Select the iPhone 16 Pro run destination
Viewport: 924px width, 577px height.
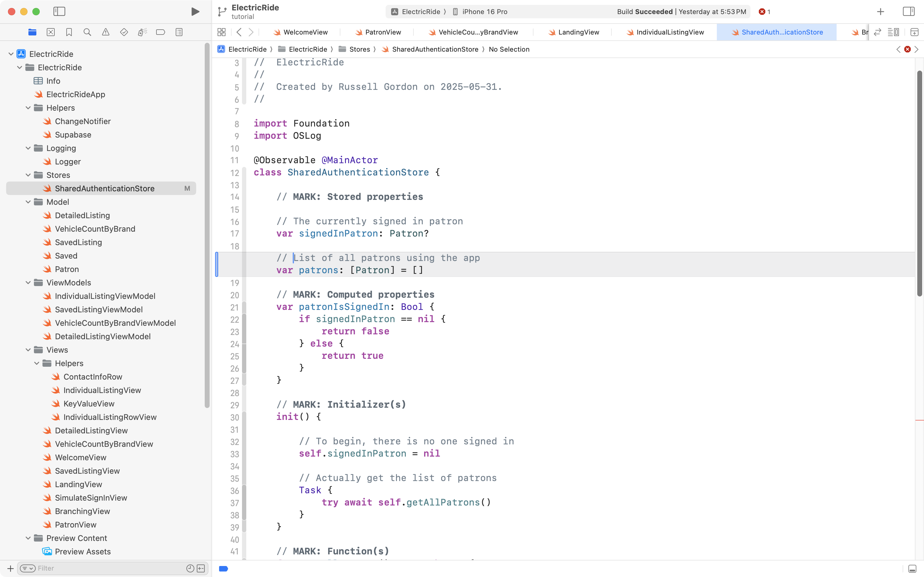(484, 11)
